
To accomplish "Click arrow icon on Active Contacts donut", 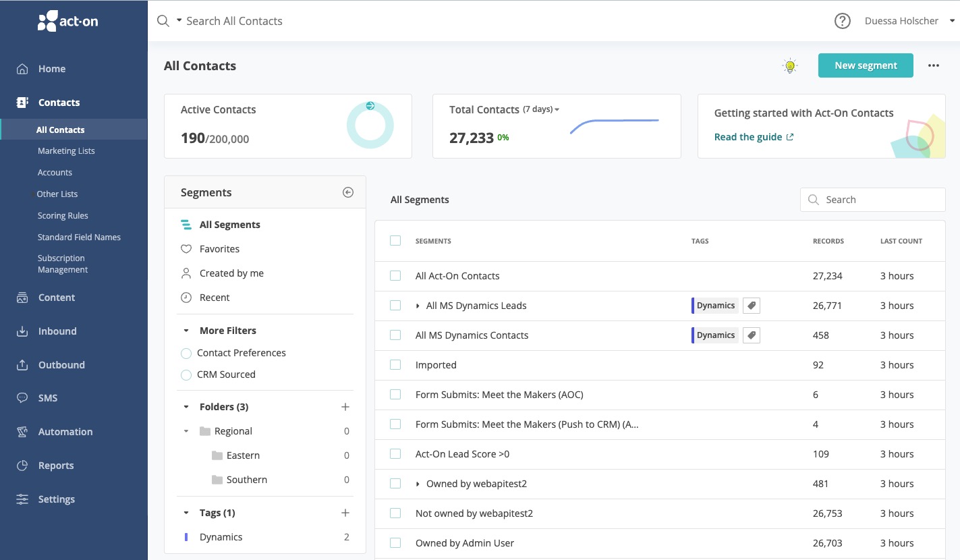I will tap(370, 106).
